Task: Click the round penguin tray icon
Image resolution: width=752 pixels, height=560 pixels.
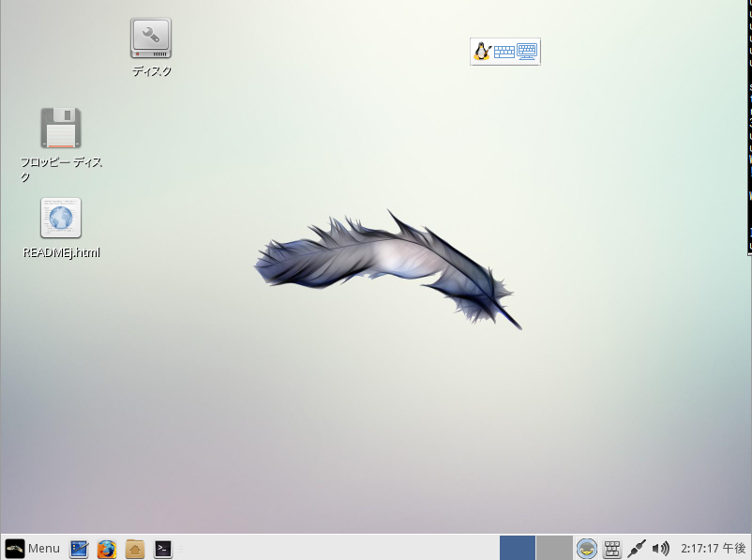Action: pos(587,548)
